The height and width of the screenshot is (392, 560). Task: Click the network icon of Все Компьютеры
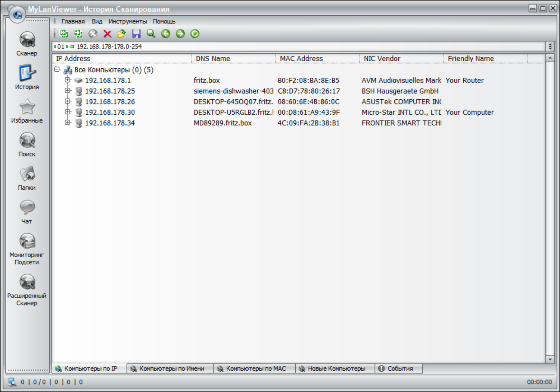click(68, 70)
